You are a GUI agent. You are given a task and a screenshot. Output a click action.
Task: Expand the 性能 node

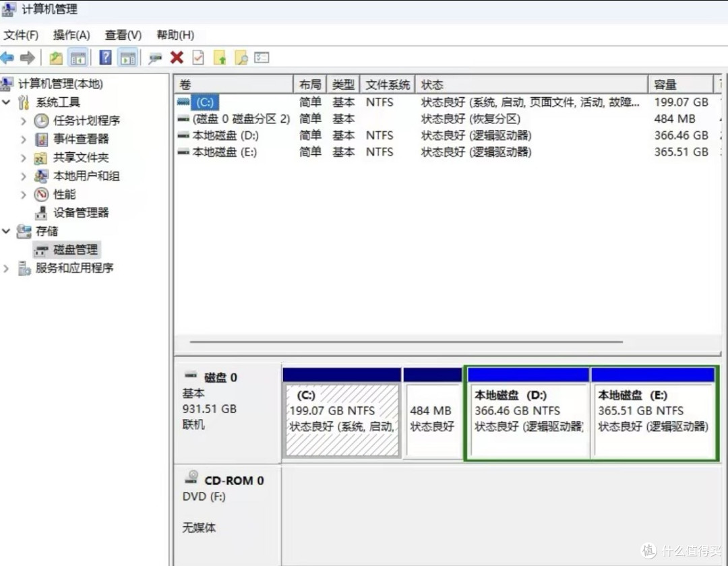(23, 195)
